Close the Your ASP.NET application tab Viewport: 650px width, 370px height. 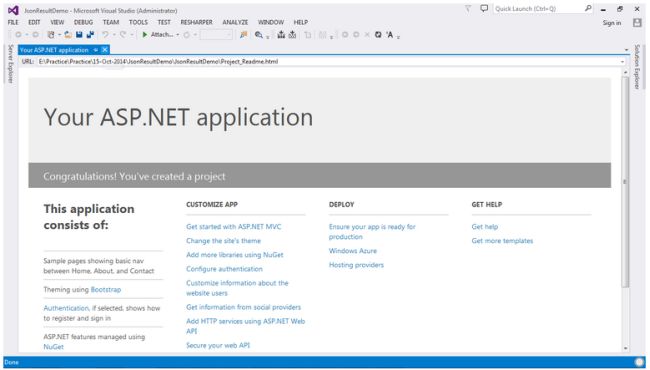click(105, 50)
